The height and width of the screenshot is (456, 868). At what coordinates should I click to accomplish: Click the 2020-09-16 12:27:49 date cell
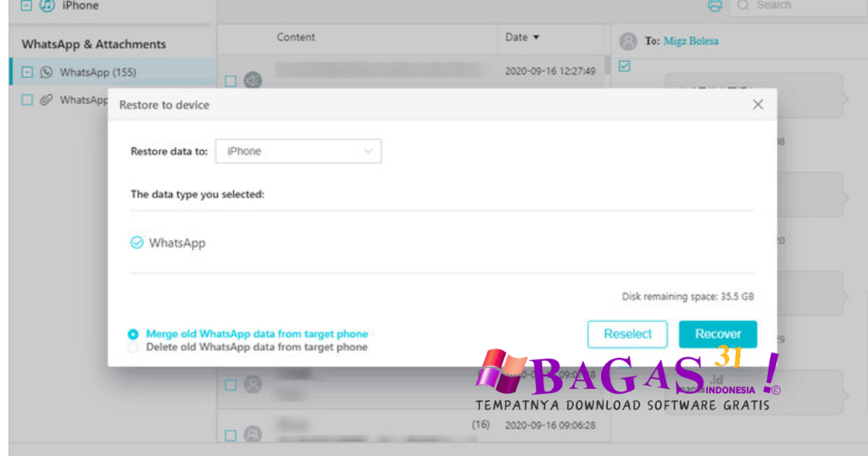coord(550,71)
